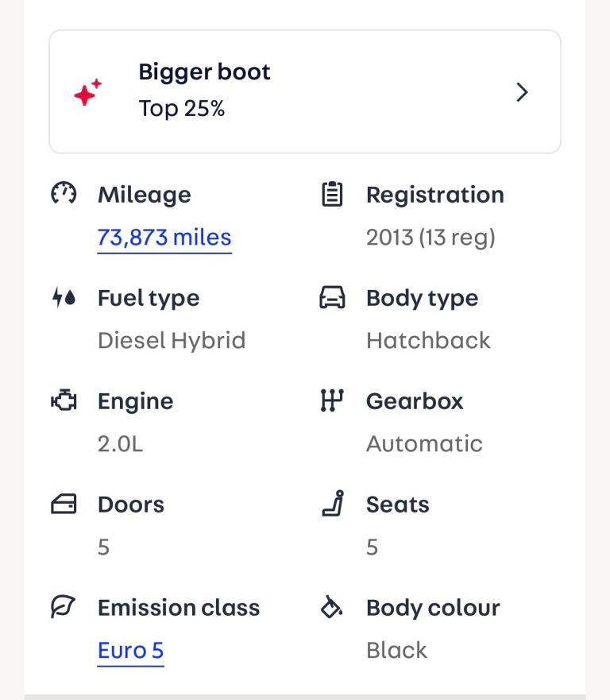The height and width of the screenshot is (700, 610).
Task: Click the seat icon beside Seats
Action: [332, 505]
